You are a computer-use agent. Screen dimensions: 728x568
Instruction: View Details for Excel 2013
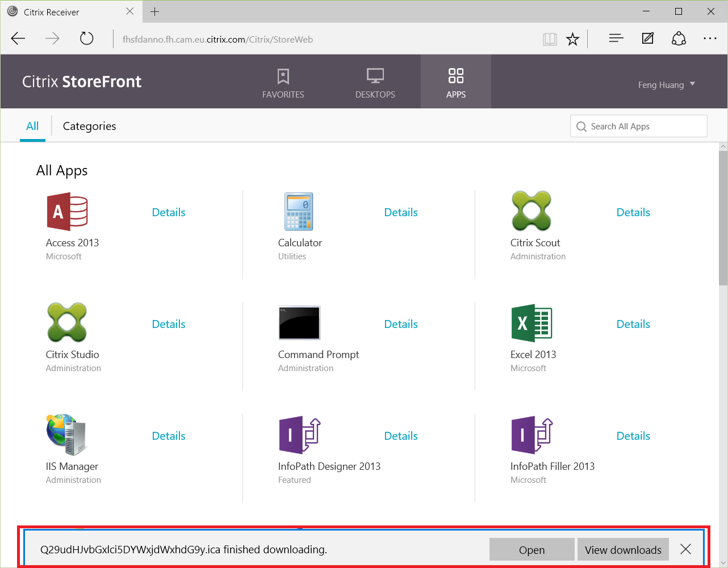click(633, 324)
